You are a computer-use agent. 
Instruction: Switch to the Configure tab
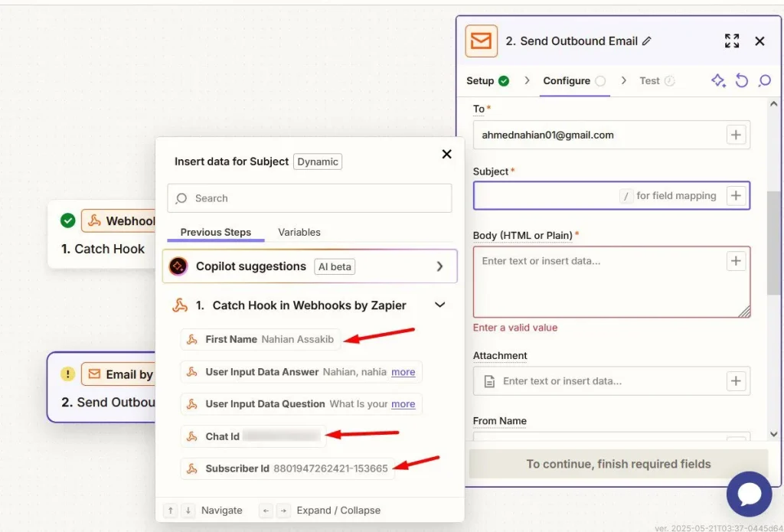574,81
